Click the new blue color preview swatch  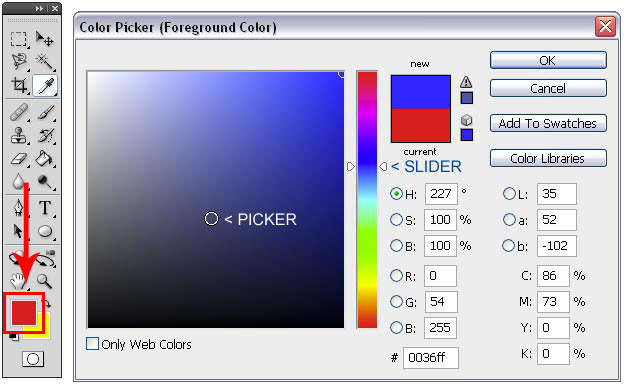421,92
